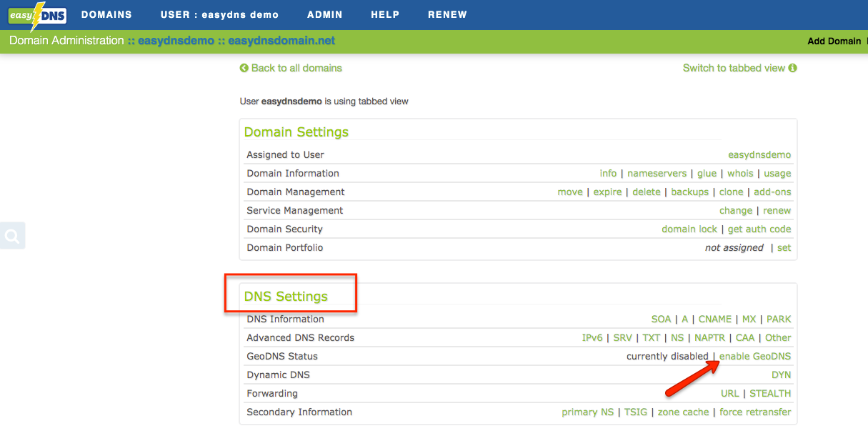Open the ADMIN menu

tap(324, 14)
